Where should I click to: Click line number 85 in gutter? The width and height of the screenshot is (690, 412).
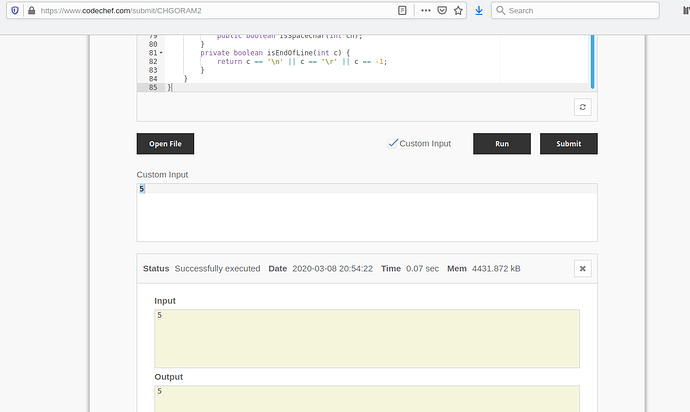[153, 87]
